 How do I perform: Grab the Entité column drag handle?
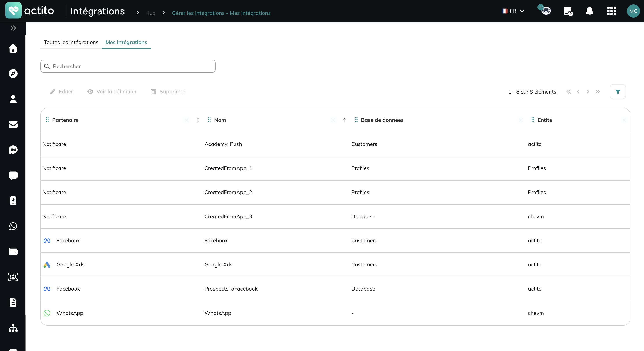(x=533, y=120)
